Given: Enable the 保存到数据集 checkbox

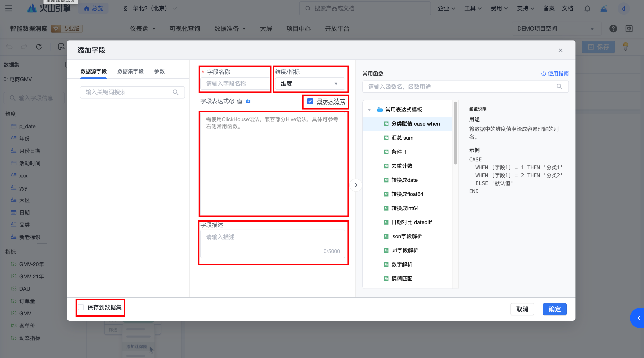Looking at the screenshot, I should click(x=81, y=307).
